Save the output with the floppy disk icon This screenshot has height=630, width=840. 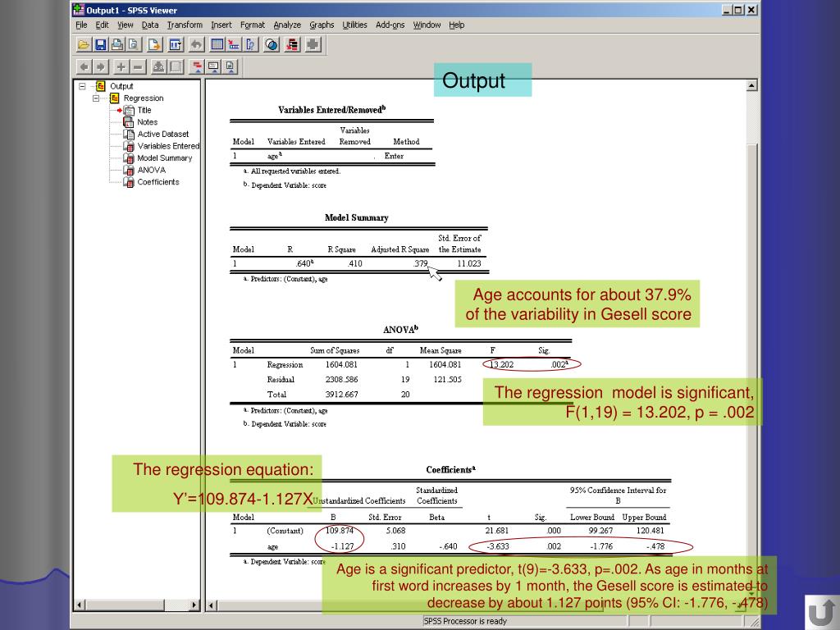[101, 44]
